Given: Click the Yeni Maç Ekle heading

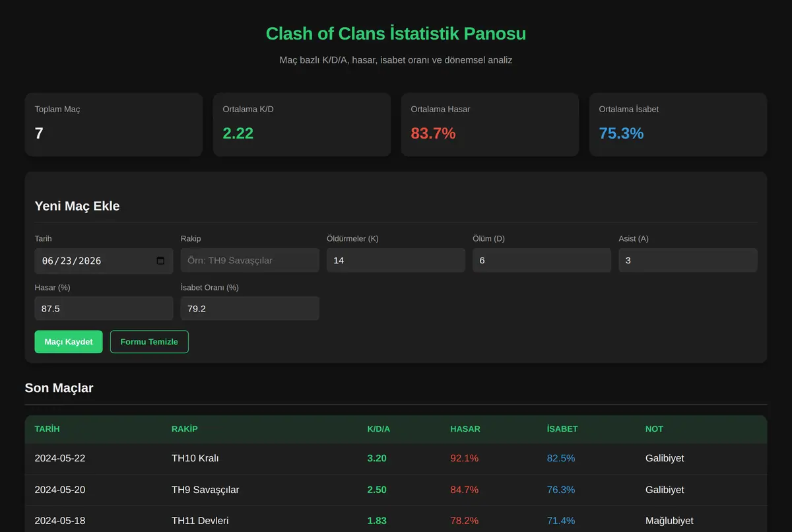Looking at the screenshot, I should pos(77,206).
